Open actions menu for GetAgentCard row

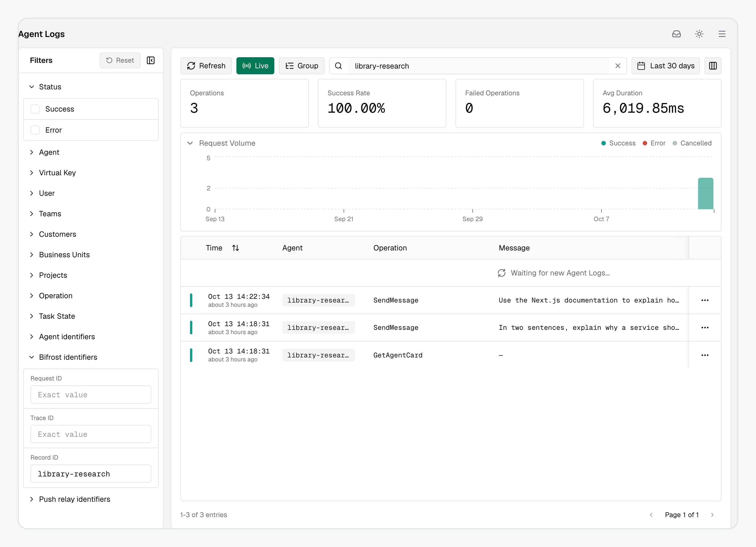[x=705, y=355]
